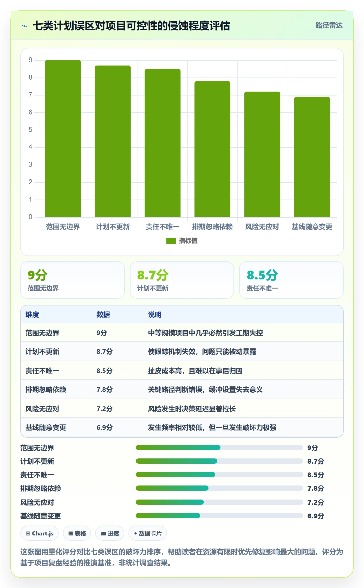Click the 7.2分 value beside the progress bar

(x=316, y=502)
